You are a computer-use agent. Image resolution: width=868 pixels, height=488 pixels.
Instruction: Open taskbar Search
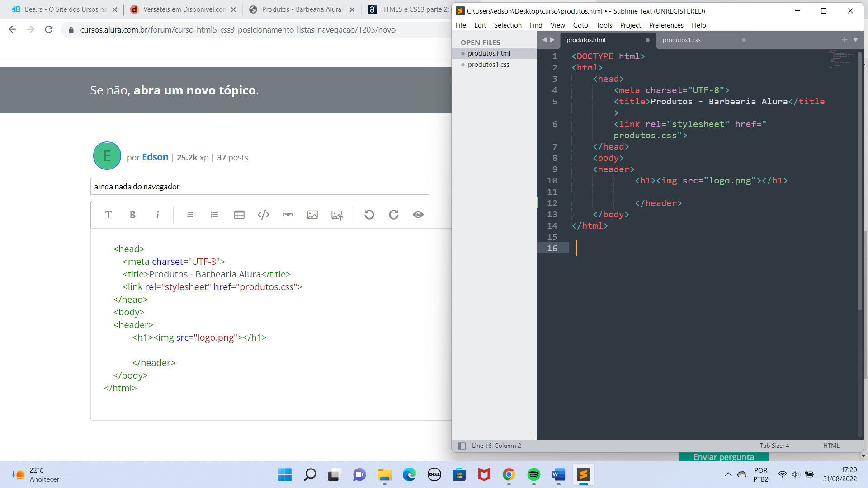pos(310,475)
